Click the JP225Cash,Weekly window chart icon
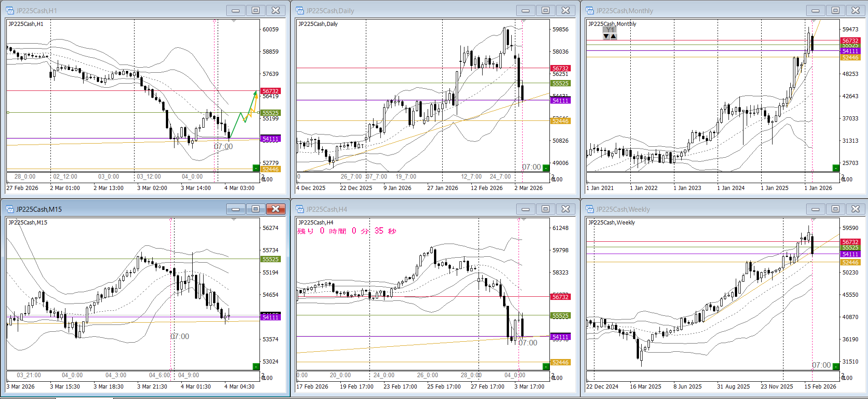Image resolution: width=868 pixels, height=399 pixels. (590, 209)
